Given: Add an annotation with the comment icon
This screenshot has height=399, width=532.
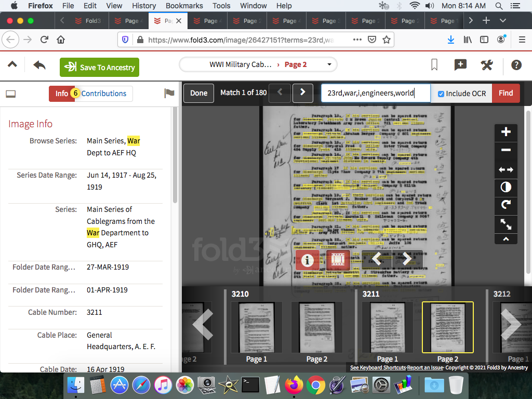Looking at the screenshot, I should click(460, 65).
